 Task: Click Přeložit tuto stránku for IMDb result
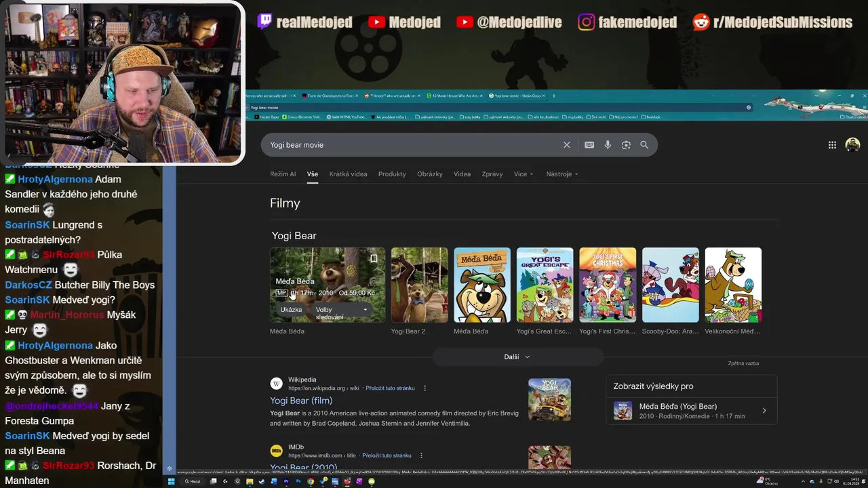[387, 455]
